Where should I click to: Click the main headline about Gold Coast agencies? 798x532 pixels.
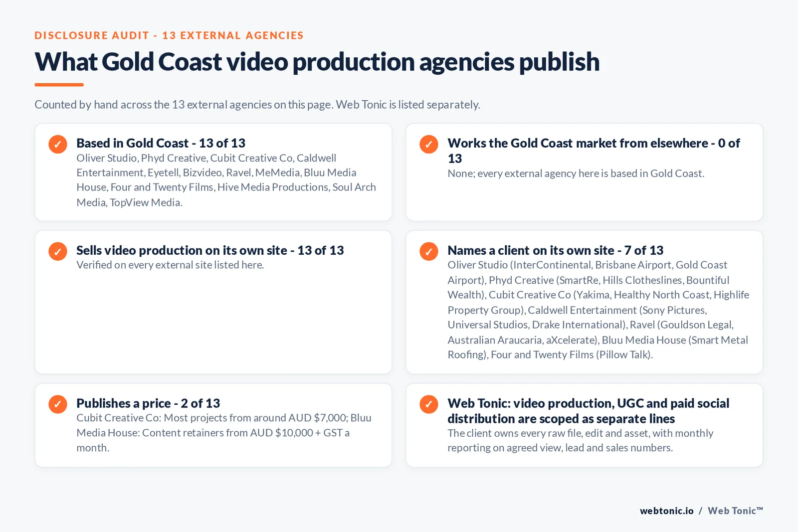point(317,62)
